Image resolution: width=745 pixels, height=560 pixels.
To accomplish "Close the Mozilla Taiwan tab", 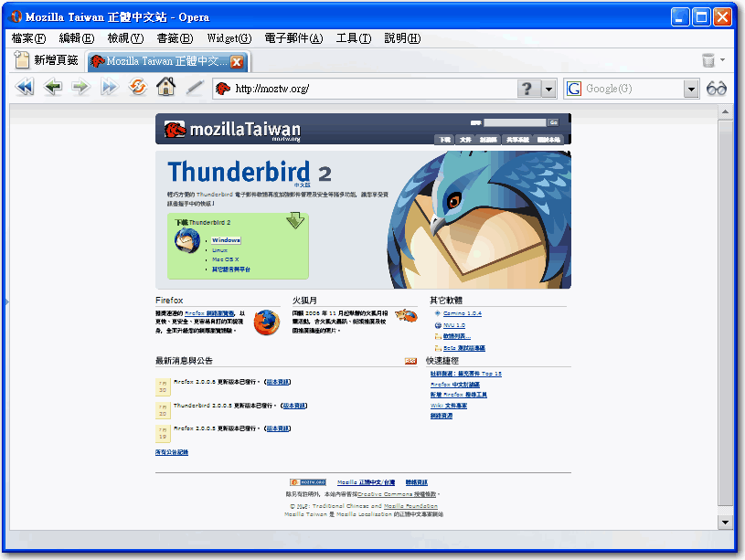I will pos(237,62).
